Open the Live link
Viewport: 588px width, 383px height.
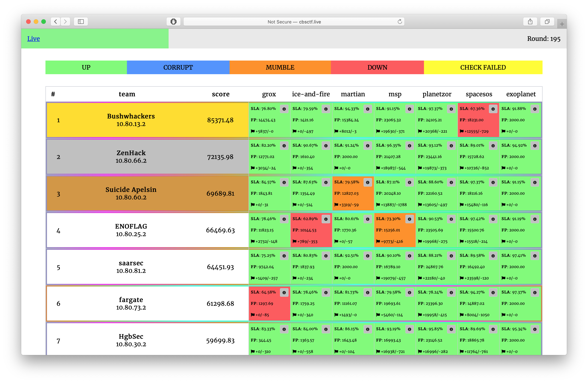click(x=33, y=38)
